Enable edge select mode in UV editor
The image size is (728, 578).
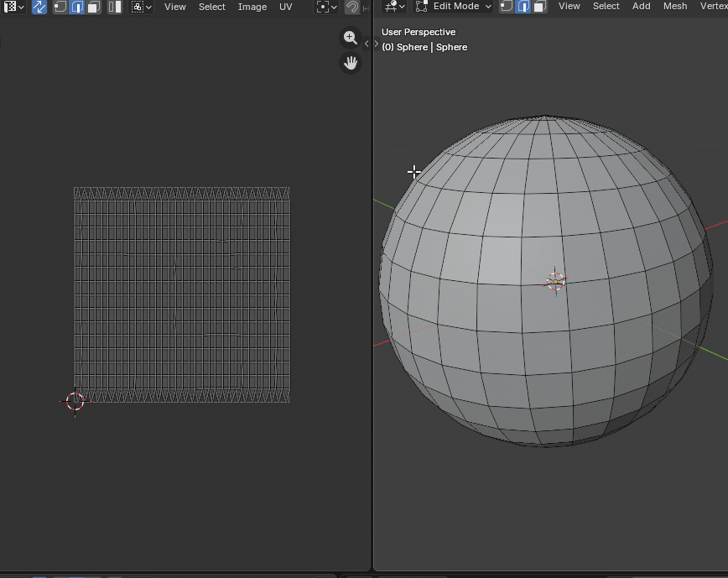[77, 7]
